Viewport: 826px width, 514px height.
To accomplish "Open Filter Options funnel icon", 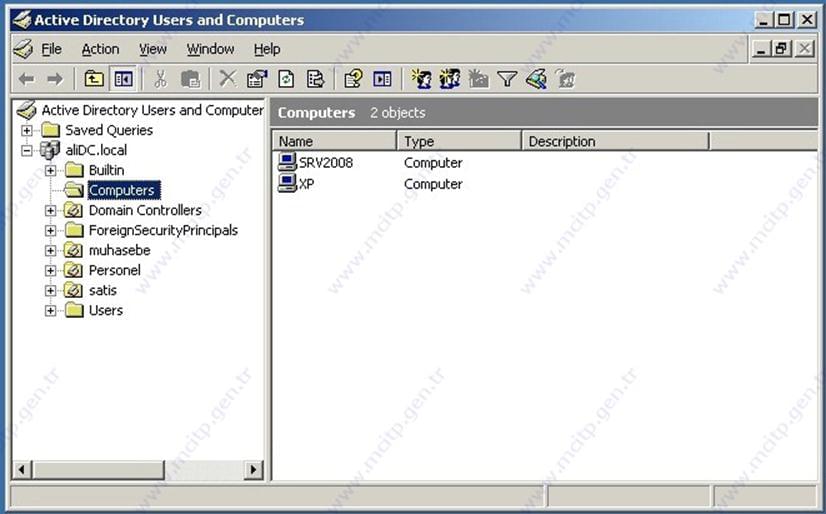I will 507,80.
